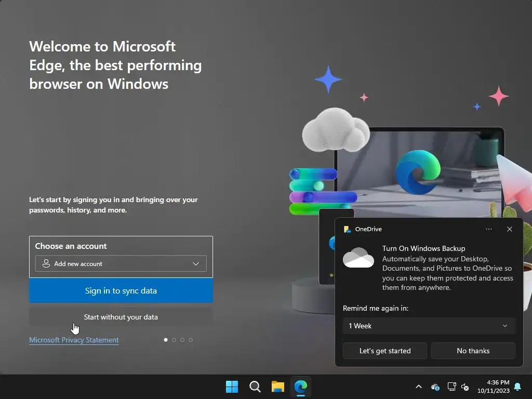Click 'Remind me again in:' label

click(x=375, y=308)
